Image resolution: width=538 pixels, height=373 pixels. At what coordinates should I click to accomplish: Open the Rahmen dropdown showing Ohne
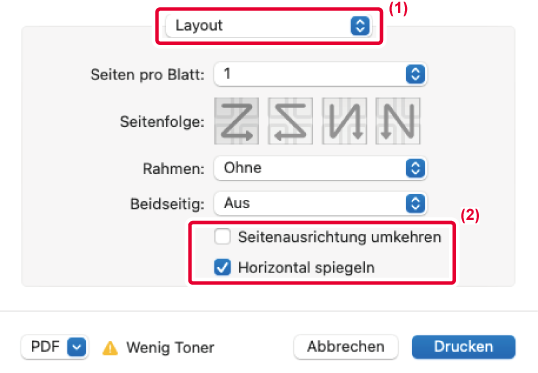[x=320, y=168]
